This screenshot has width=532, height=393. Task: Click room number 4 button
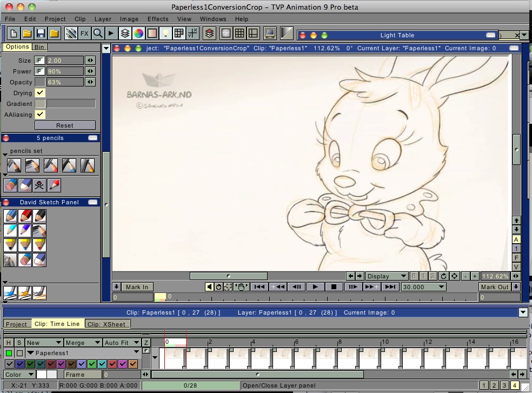point(514,385)
